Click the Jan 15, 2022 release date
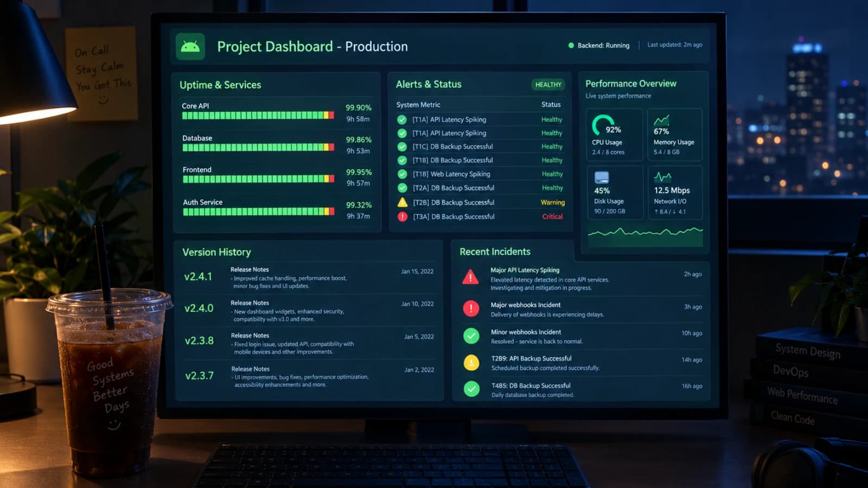The image size is (868, 488). coord(417,271)
